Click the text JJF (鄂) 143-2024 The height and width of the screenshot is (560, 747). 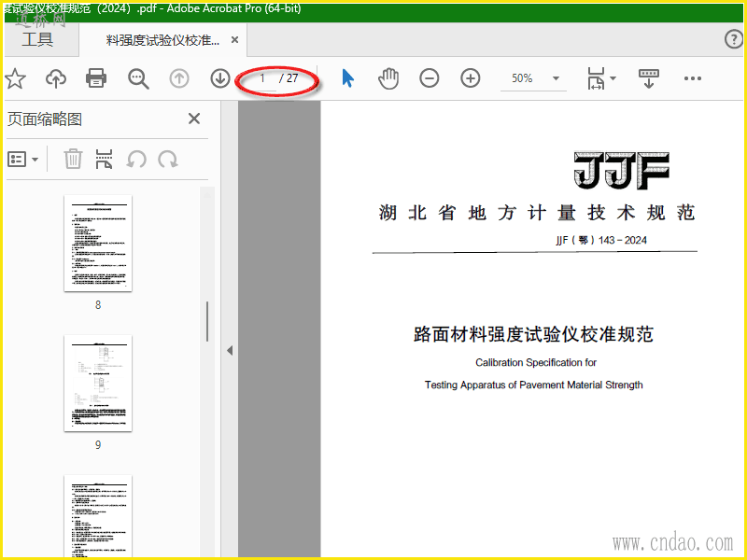coord(600,240)
